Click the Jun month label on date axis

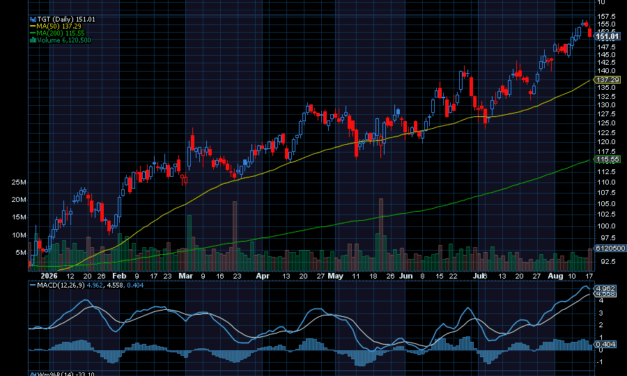[x=406, y=276]
